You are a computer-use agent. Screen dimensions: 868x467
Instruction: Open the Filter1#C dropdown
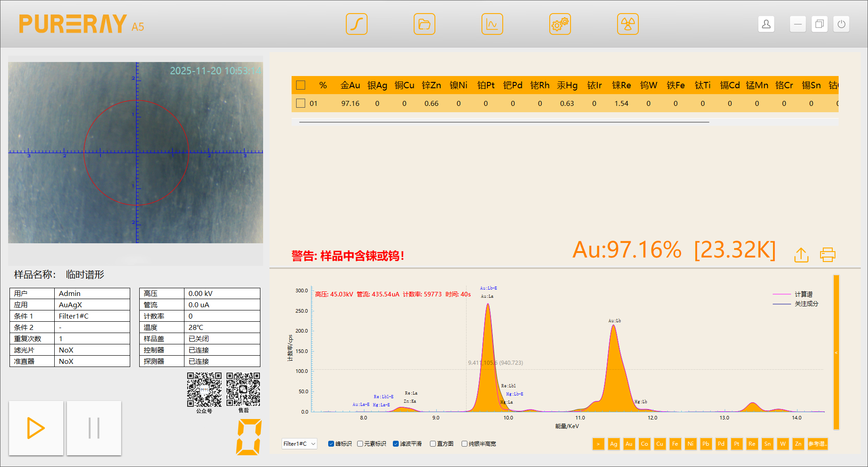(x=299, y=444)
